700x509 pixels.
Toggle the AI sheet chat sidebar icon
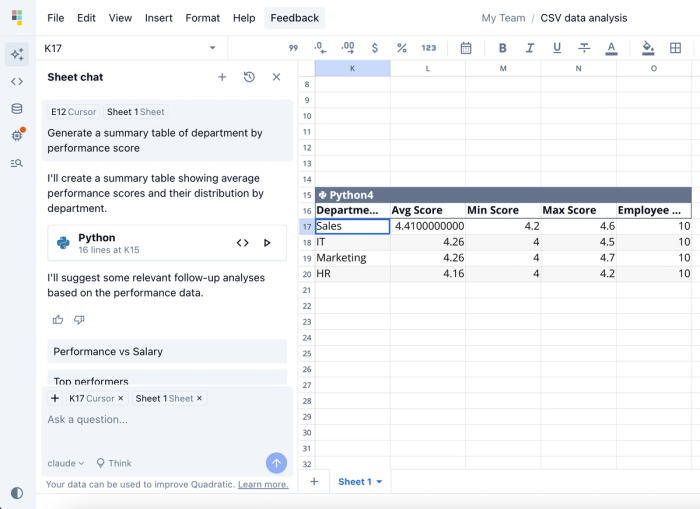(x=17, y=54)
